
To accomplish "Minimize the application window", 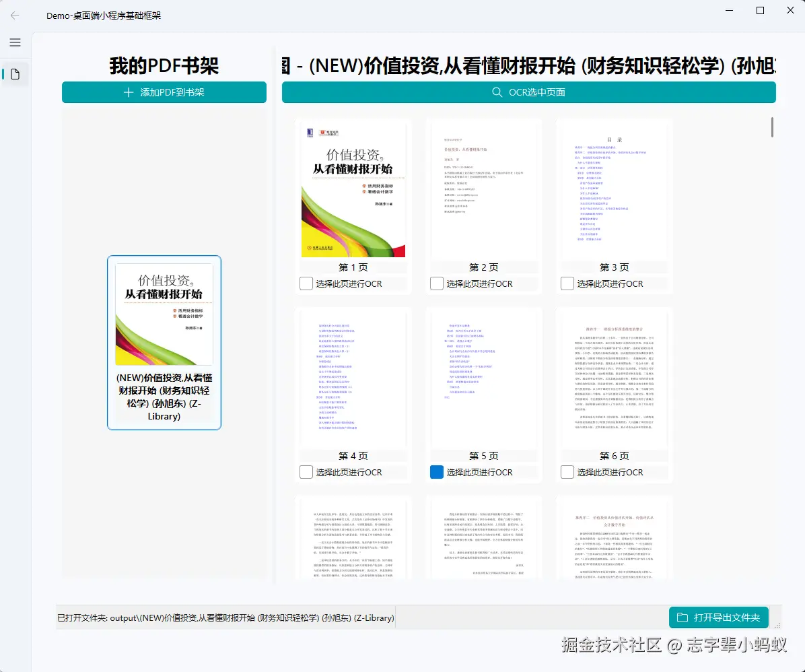I will (729, 10).
